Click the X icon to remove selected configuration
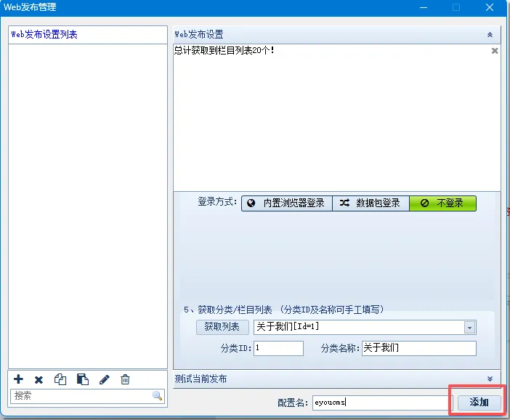The image size is (510, 420). pos(39,379)
